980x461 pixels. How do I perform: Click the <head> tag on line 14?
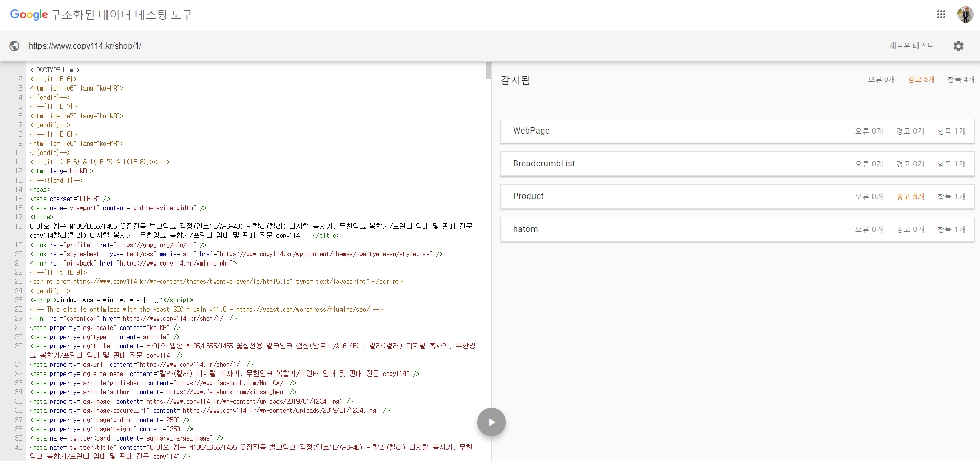pyautogui.click(x=40, y=189)
